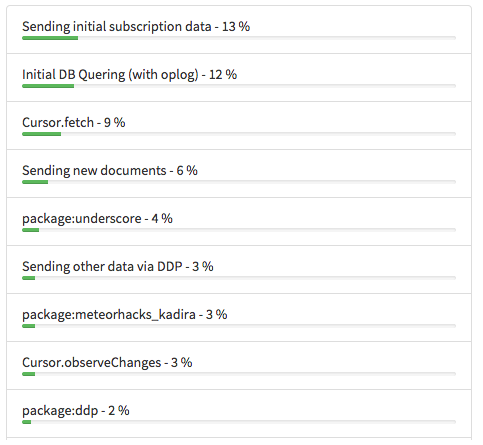Select the Cursor.fetch list item
This screenshot has width=483, height=445.
click(239, 125)
